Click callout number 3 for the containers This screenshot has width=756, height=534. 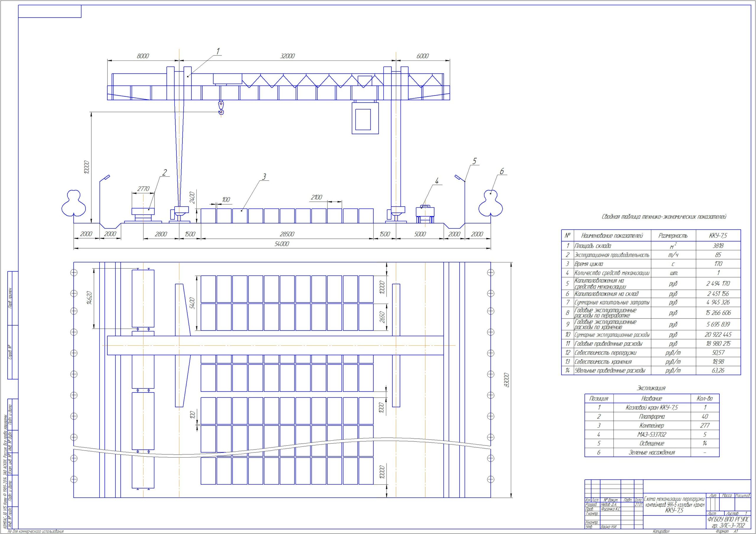coord(264,177)
